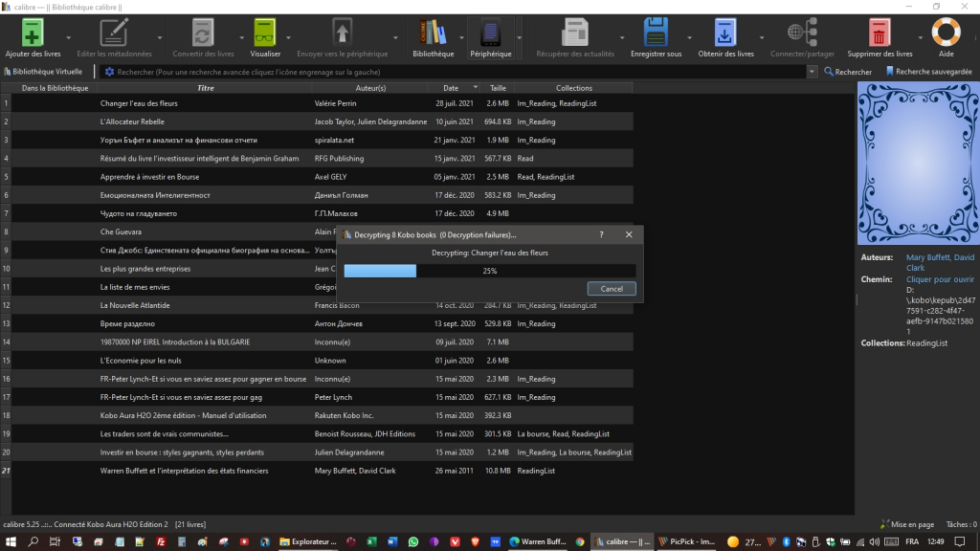Expand the Ajouter des livres dropdown arrow
This screenshot has height=551, width=980.
(69, 37)
